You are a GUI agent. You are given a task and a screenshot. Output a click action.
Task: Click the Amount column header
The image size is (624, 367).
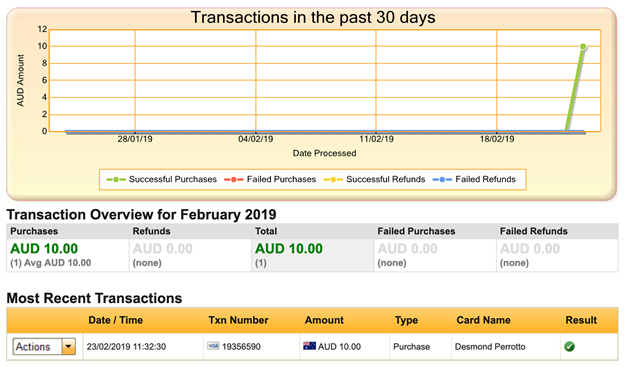tap(324, 320)
